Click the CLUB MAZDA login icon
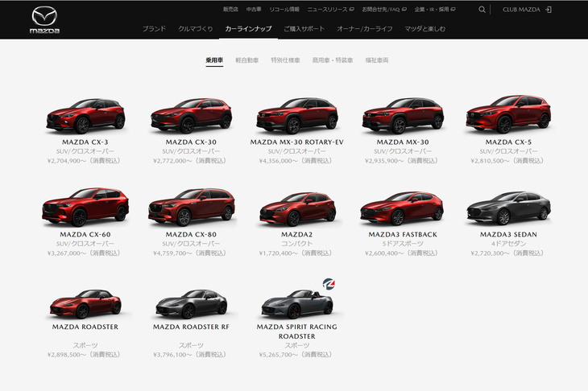 pyautogui.click(x=549, y=10)
